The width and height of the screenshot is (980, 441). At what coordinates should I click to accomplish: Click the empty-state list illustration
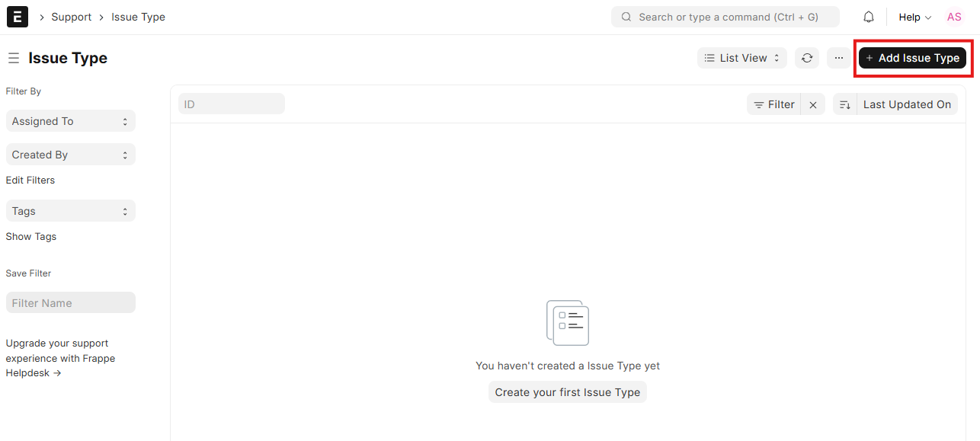(568, 322)
